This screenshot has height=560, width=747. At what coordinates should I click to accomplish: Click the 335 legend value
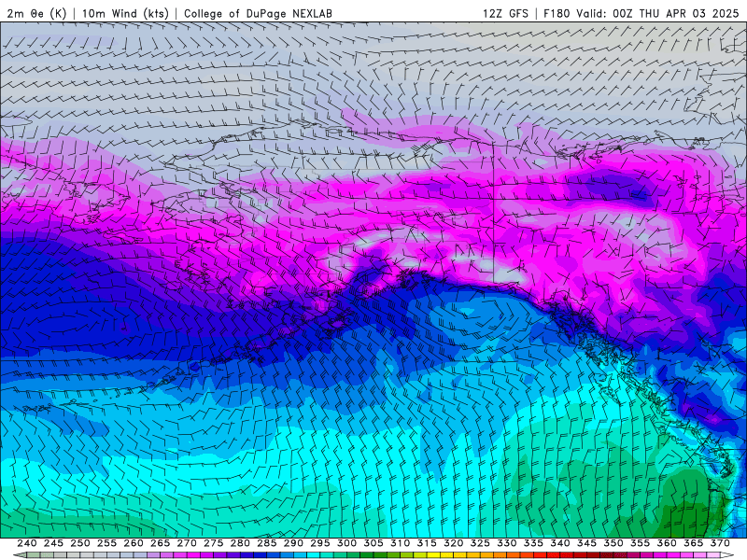coord(533,543)
